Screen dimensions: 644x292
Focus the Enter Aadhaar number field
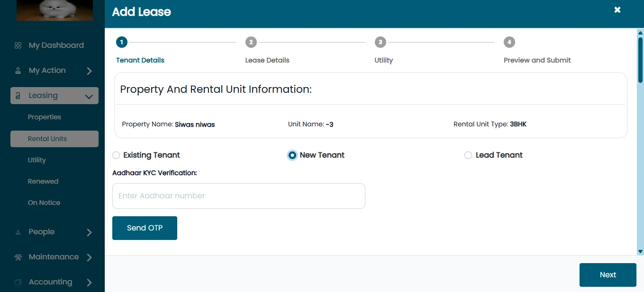pos(239,196)
